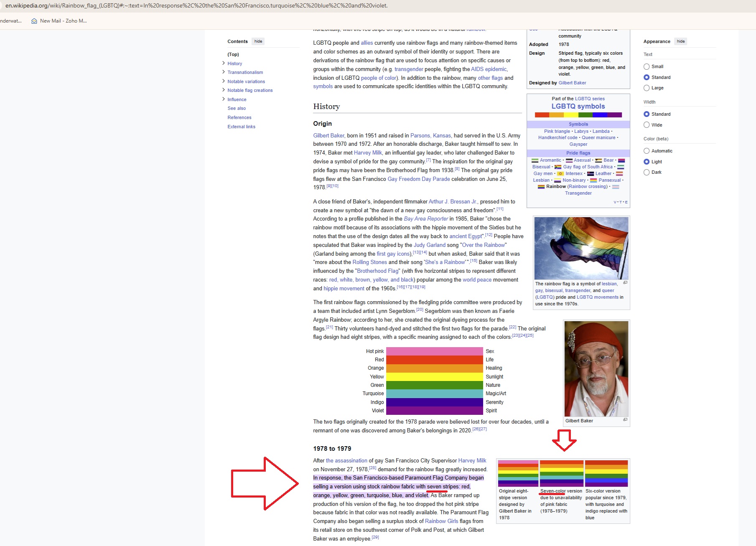756x546 pixels.
Task: Open the History contents link
Action: click(x=234, y=63)
